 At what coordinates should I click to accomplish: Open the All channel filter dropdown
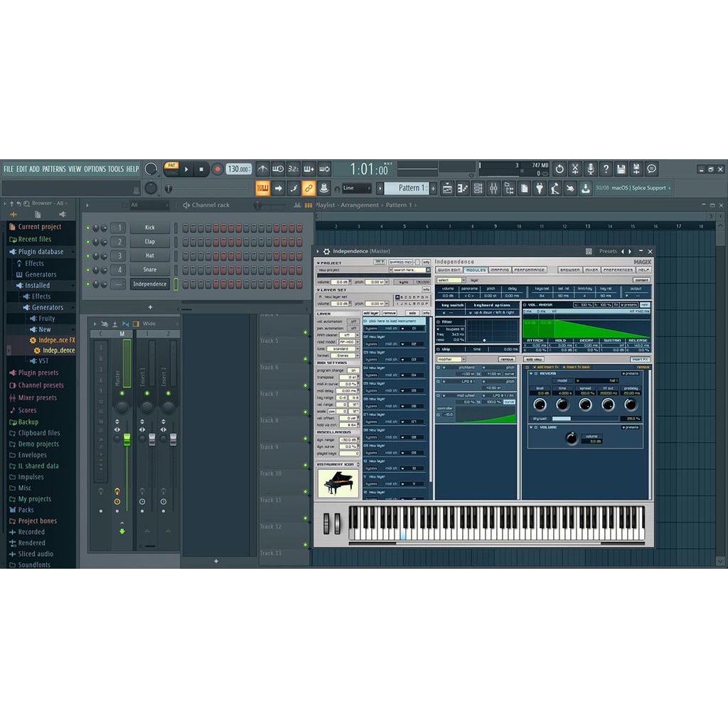tap(149, 205)
